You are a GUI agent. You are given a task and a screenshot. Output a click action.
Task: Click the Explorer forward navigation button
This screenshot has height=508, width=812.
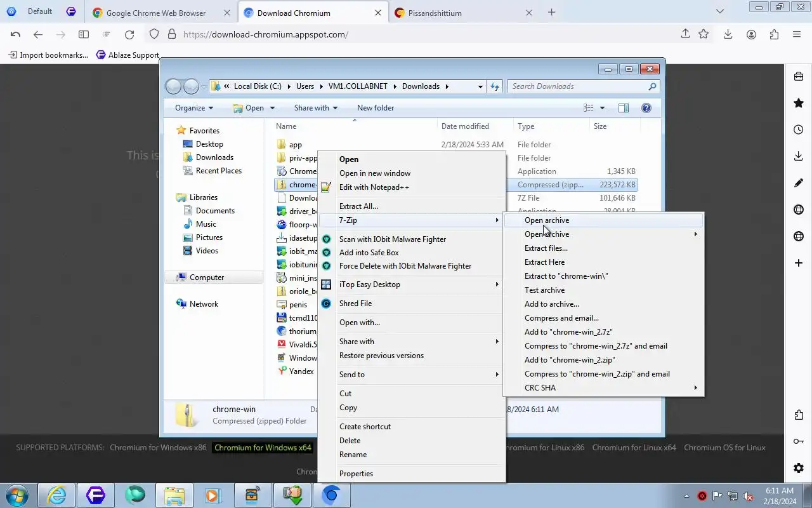191,86
